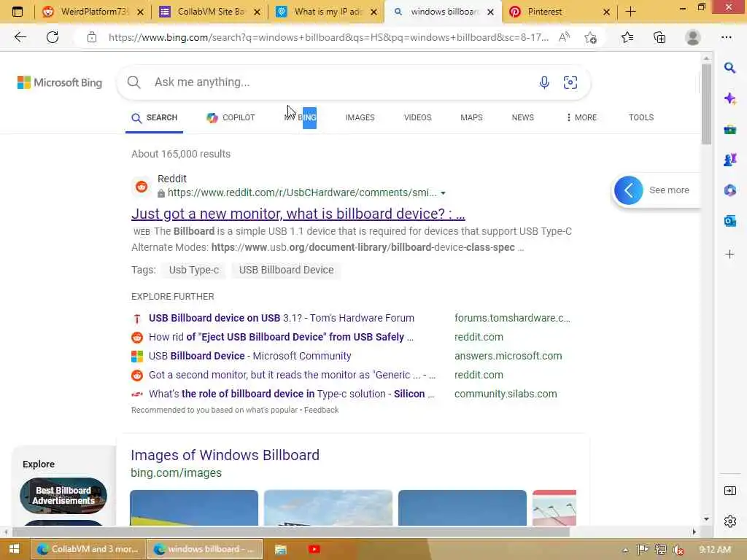Image resolution: width=747 pixels, height=560 pixels.
Task: Open the TOOLS search option
Action: [640, 117]
